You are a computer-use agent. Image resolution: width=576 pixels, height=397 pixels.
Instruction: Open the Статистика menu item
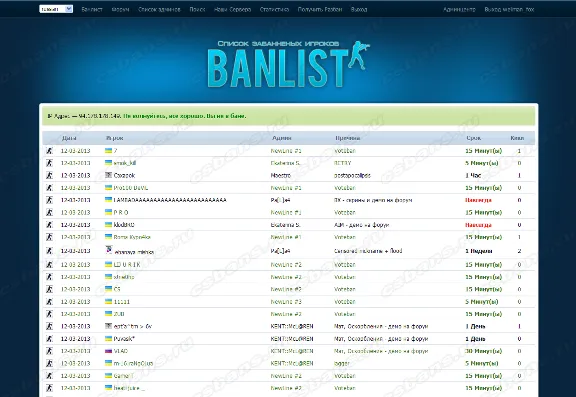pos(274,10)
